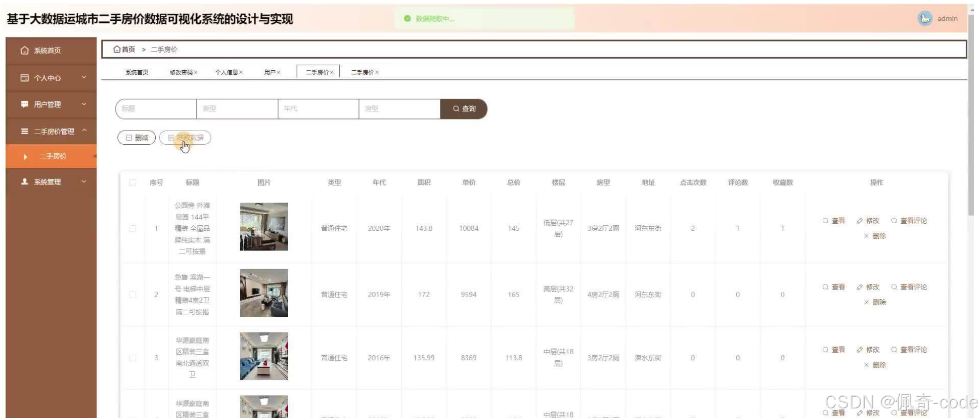Switch to the 修改密码 tab
The image size is (980, 418).
point(181,72)
